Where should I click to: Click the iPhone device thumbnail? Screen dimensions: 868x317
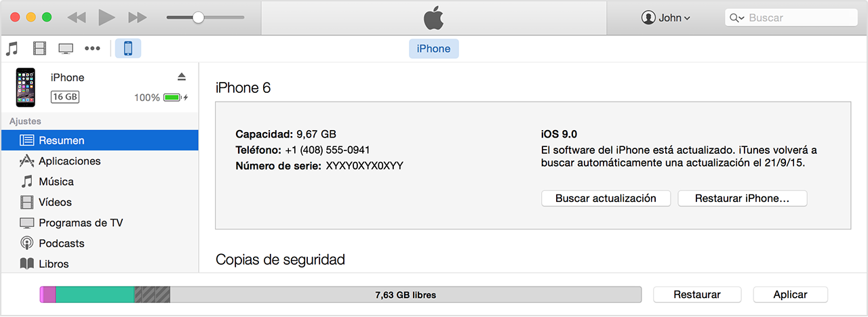pyautogui.click(x=26, y=87)
